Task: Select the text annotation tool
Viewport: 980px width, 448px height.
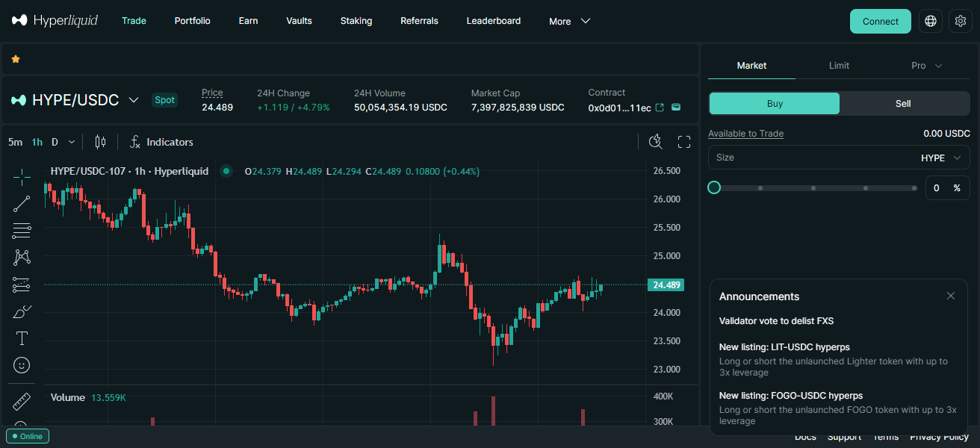Action: click(22, 338)
